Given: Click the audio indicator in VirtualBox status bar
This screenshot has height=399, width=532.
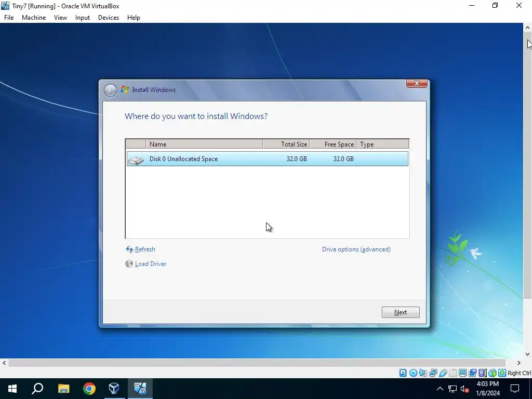Looking at the screenshot, I should click(x=423, y=373).
